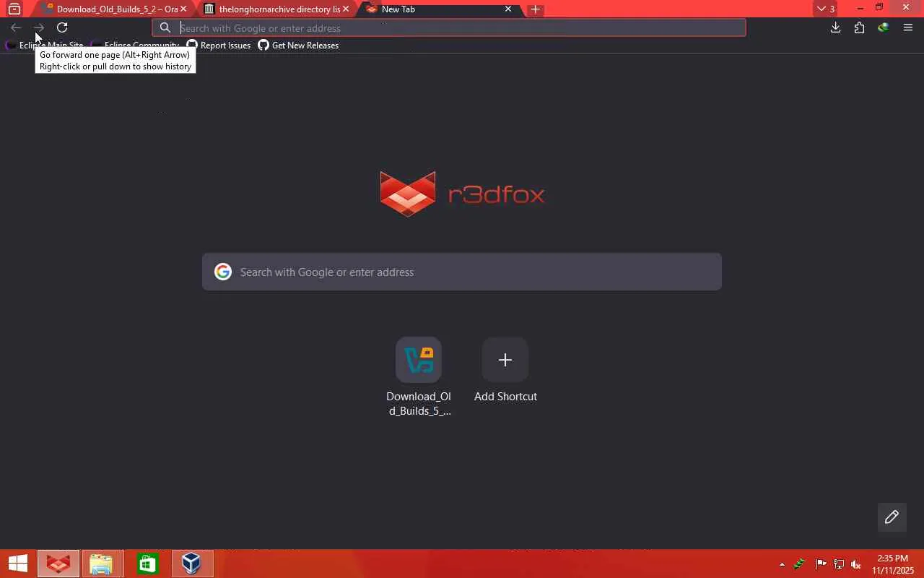
Task: Open the Windows Store taskbar icon
Action: click(x=147, y=564)
